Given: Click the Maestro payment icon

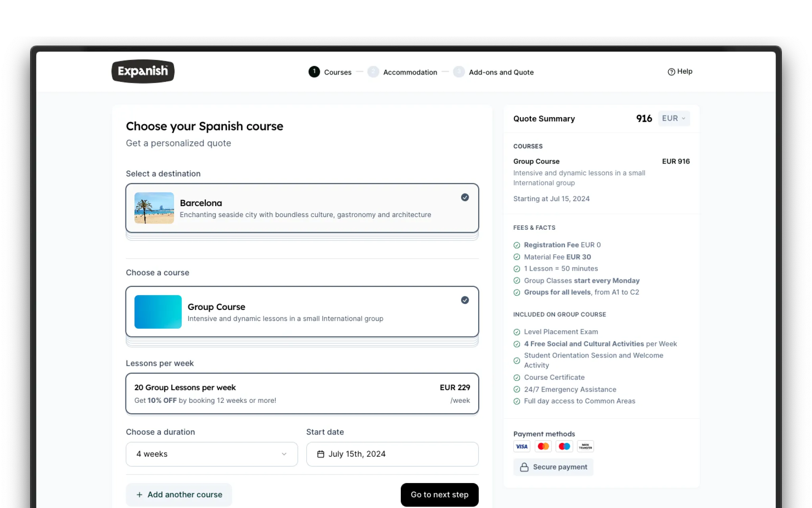Looking at the screenshot, I should [564, 446].
